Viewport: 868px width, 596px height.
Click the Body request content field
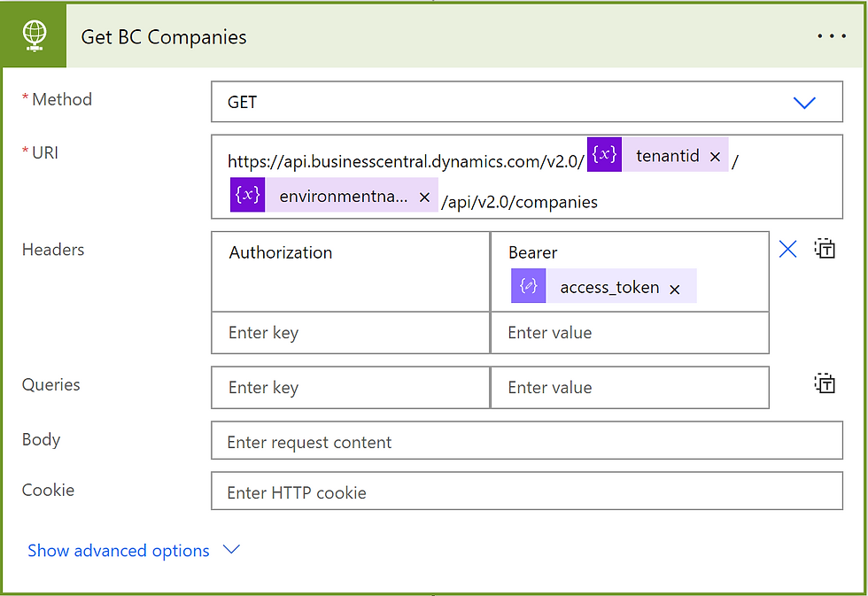pyautogui.click(x=527, y=440)
